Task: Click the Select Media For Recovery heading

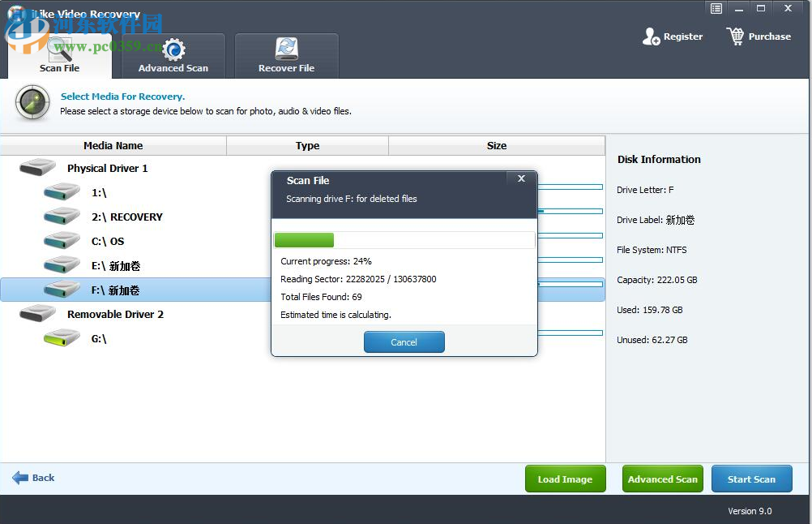Action: (x=122, y=97)
